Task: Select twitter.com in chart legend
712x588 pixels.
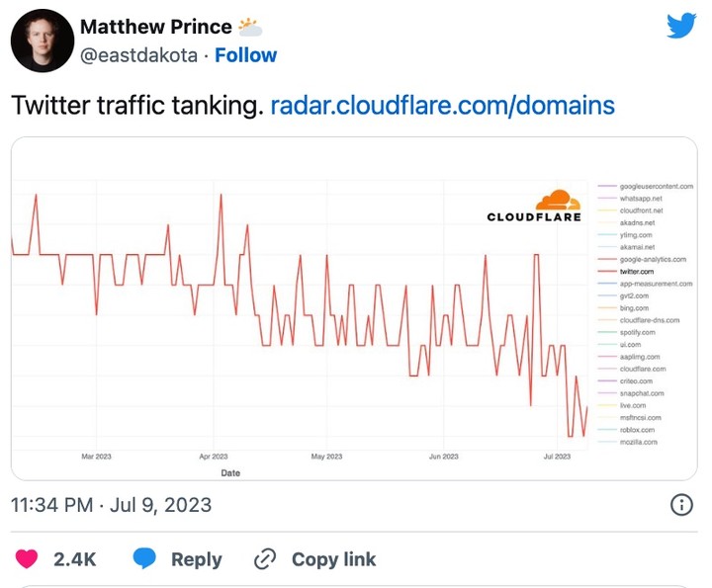Action: coord(637,272)
